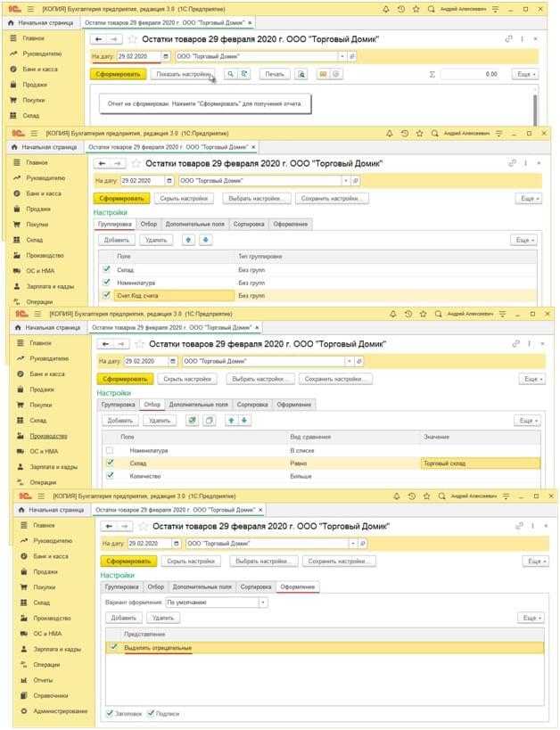Viewport: 560px width, 730px height.
Task: Click the Печать button
Action: 274,75
